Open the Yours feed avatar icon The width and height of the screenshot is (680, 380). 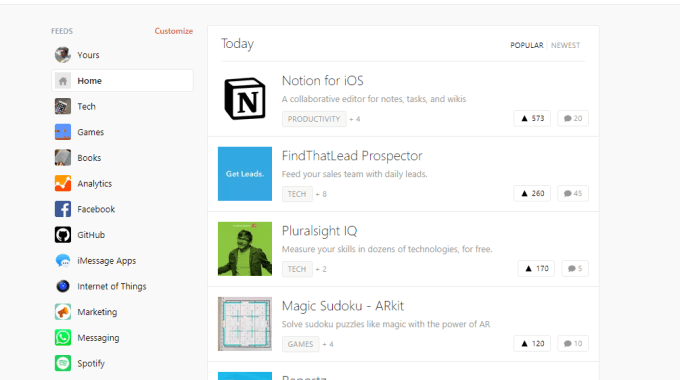(x=63, y=55)
